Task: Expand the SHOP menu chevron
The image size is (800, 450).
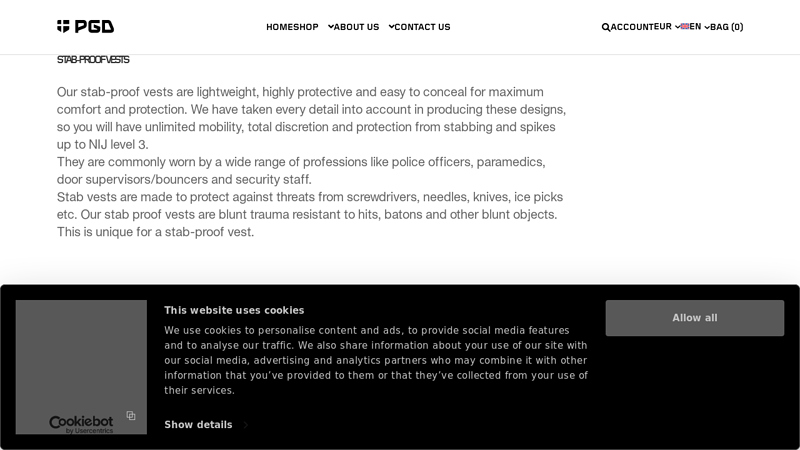Action: click(331, 27)
